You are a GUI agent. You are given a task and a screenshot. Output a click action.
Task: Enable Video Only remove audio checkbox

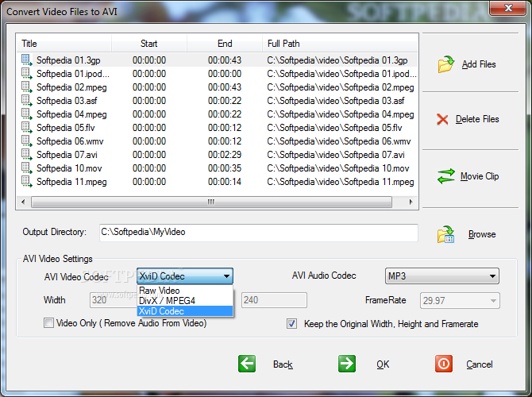tap(48, 322)
